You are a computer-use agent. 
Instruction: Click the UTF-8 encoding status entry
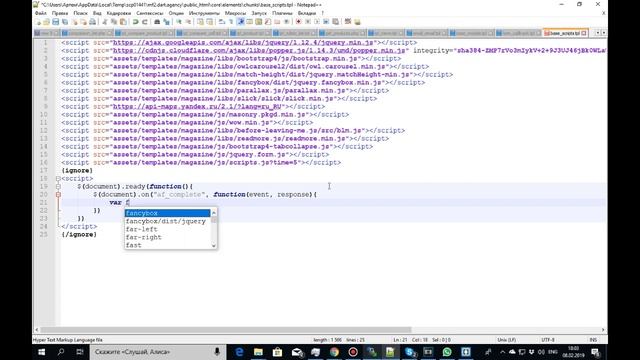click(548, 340)
